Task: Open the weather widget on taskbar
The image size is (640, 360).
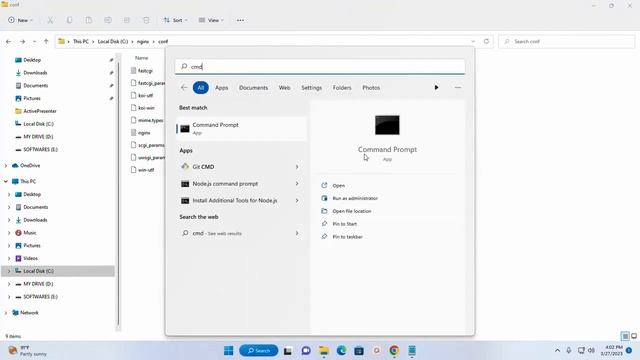Action: pos(28,351)
